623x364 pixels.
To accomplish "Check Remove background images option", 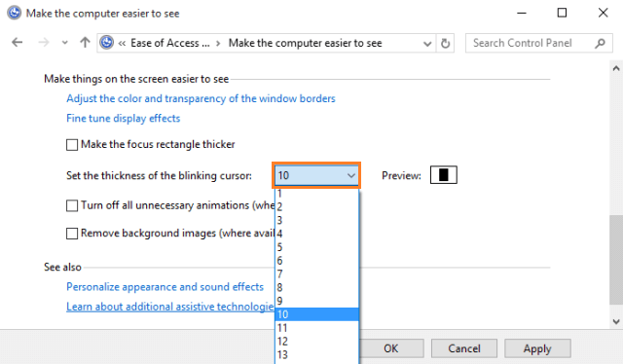I will [x=72, y=234].
